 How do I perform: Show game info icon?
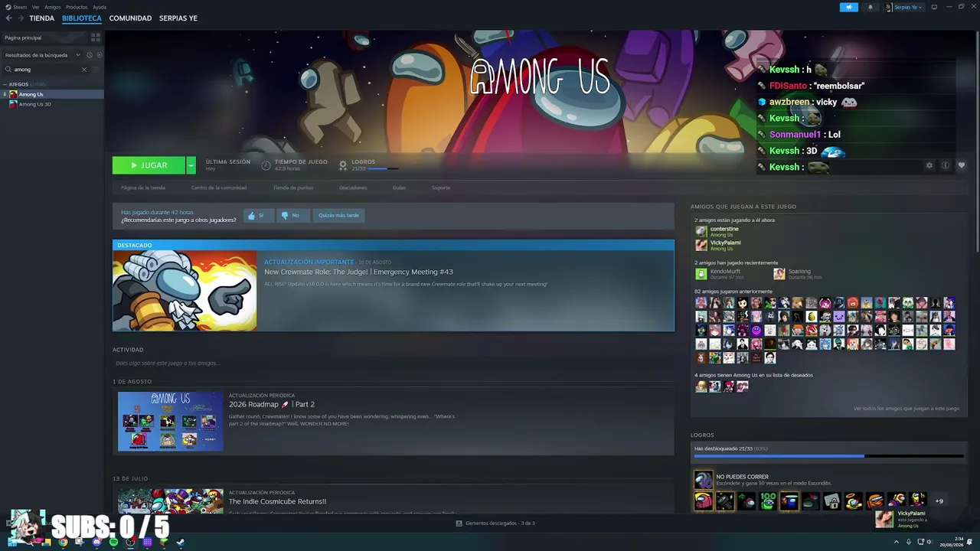click(946, 165)
